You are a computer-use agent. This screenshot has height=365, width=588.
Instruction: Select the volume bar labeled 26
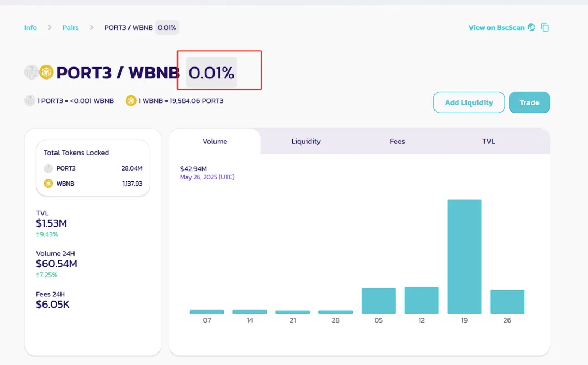(x=507, y=302)
